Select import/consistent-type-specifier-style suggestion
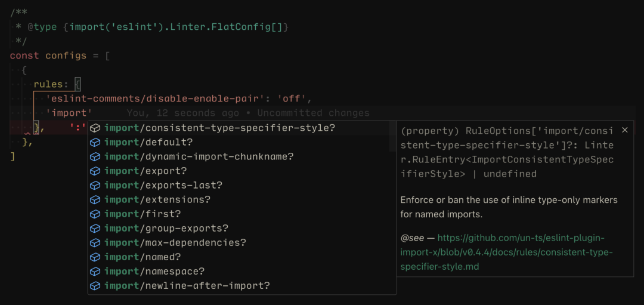 pos(219,128)
